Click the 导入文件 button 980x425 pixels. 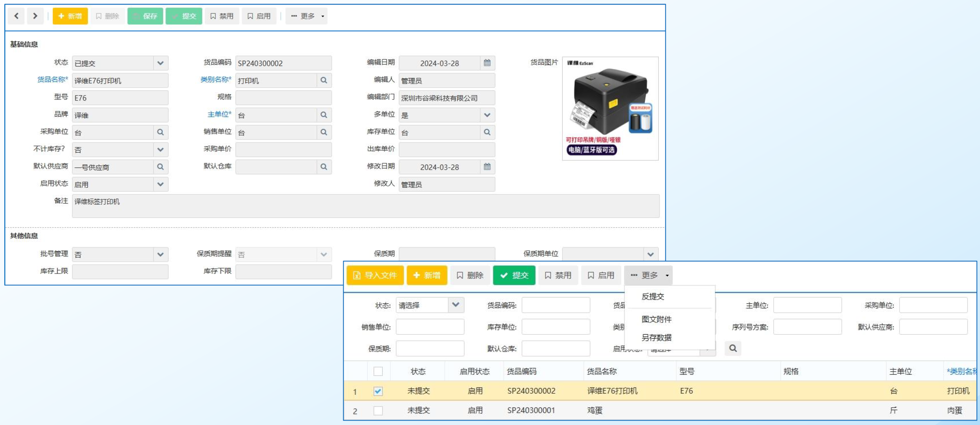pyautogui.click(x=375, y=275)
